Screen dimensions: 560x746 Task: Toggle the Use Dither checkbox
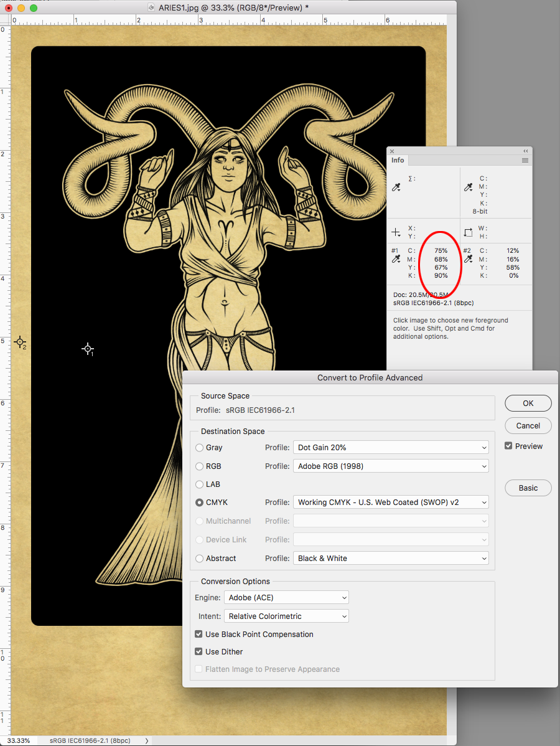coord(198,652)
